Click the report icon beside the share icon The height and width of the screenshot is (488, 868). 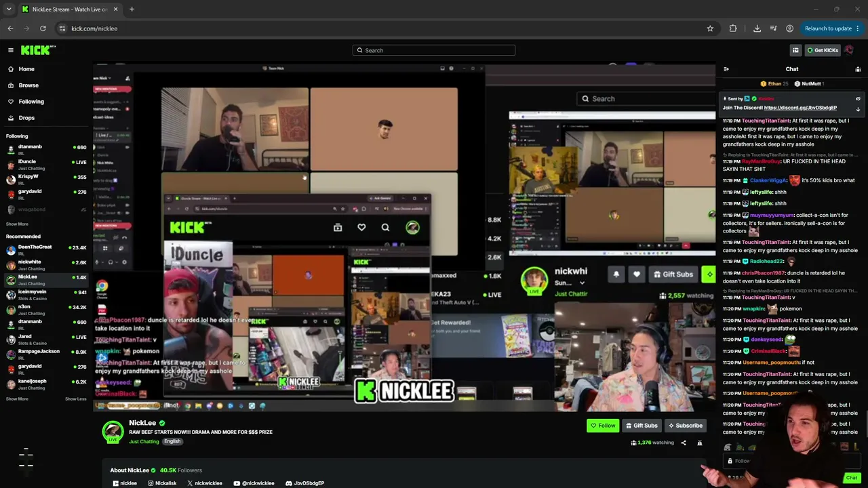[x=700, y=443]
